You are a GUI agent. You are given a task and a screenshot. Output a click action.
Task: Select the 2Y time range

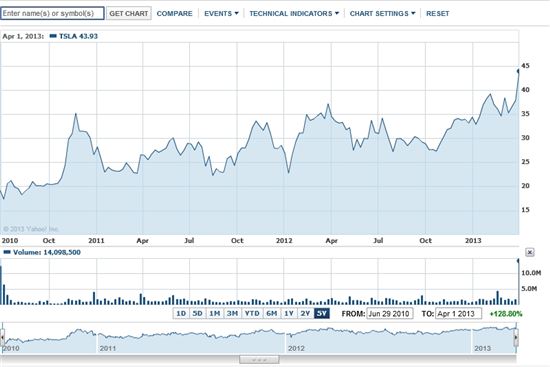pyautogui.click(x=306, y=313)
